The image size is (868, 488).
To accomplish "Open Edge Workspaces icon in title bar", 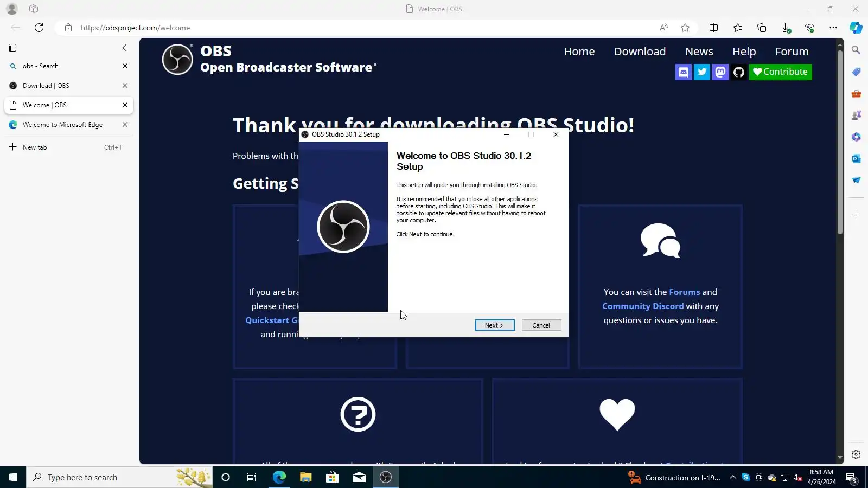I will pos(34,9).
